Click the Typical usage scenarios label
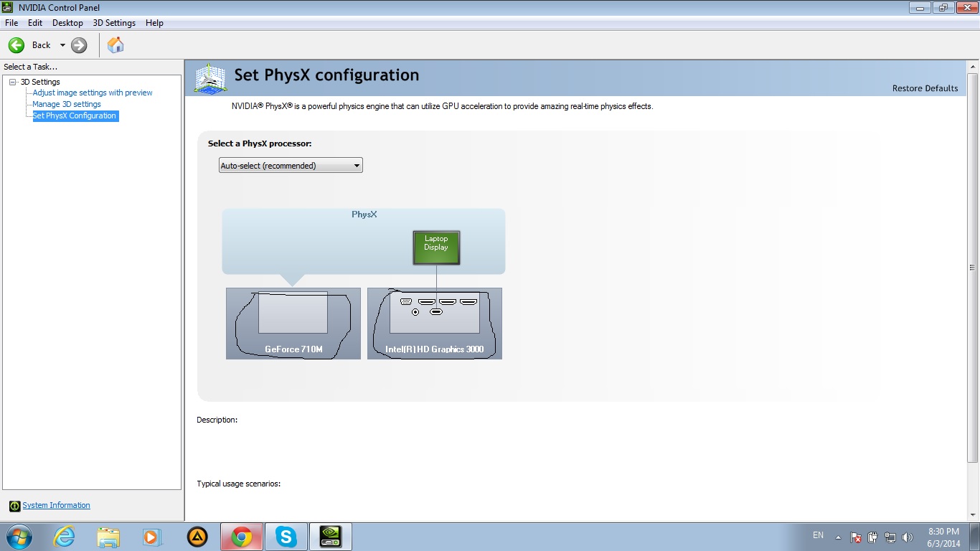Viewport: 980px width, 551px height. coord(238,484)
